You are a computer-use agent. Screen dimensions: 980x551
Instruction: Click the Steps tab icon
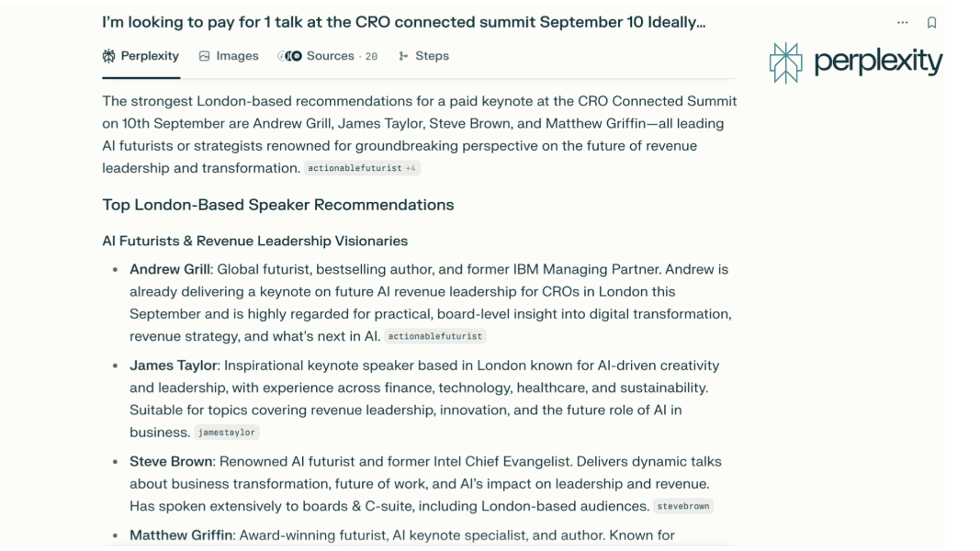403,56
